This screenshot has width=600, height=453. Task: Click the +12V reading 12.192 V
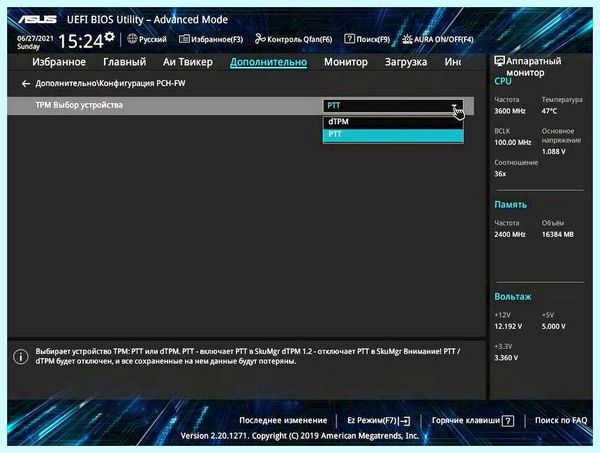pyautogui.click(x=508, y=326)
